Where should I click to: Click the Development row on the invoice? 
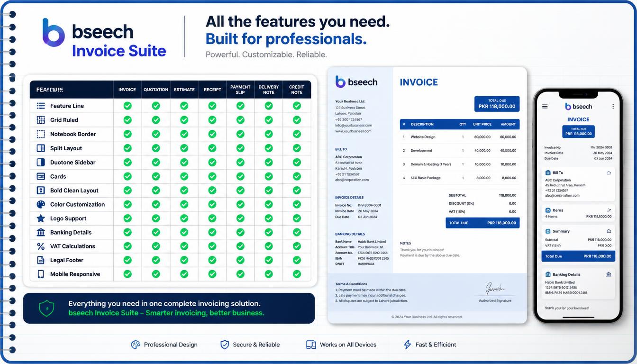point(460,150)
